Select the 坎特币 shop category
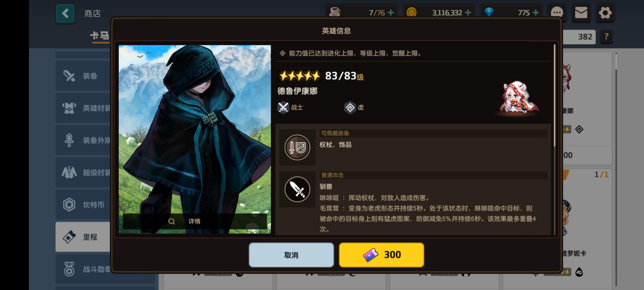This screenshot has width=644, height=290. pos(83,205)
